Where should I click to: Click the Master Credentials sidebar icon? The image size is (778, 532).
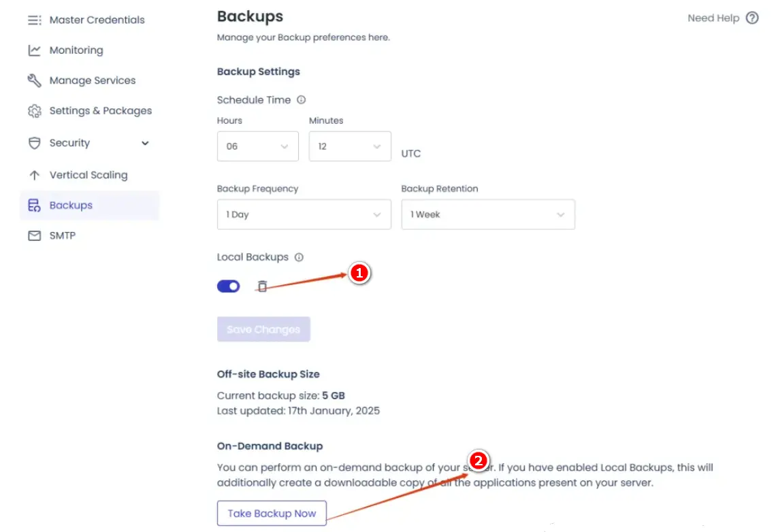point(34,20)
